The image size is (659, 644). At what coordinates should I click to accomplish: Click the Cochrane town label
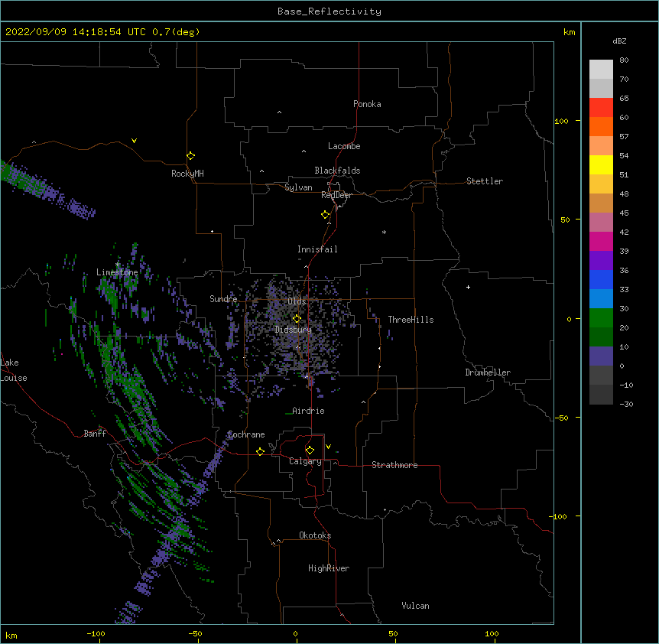coord(246,434)
